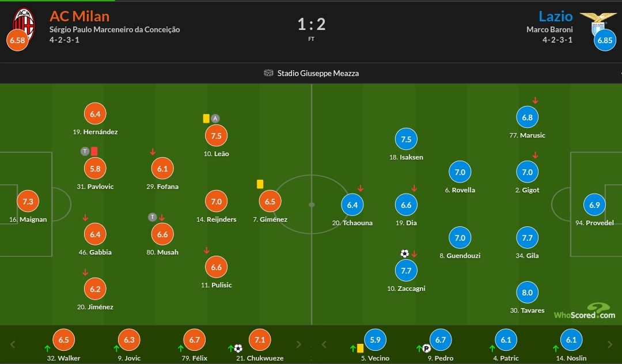Select Tavares's 8.0 rating bubble

click(527, 293)
